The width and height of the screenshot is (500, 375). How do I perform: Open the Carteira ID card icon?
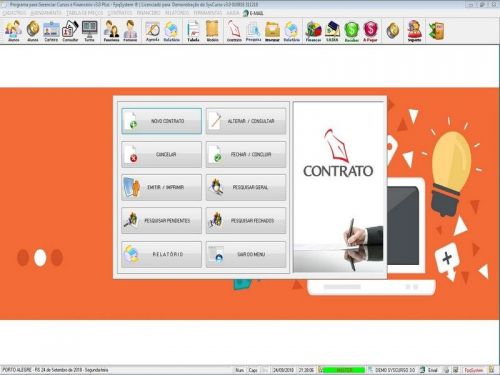51,31
